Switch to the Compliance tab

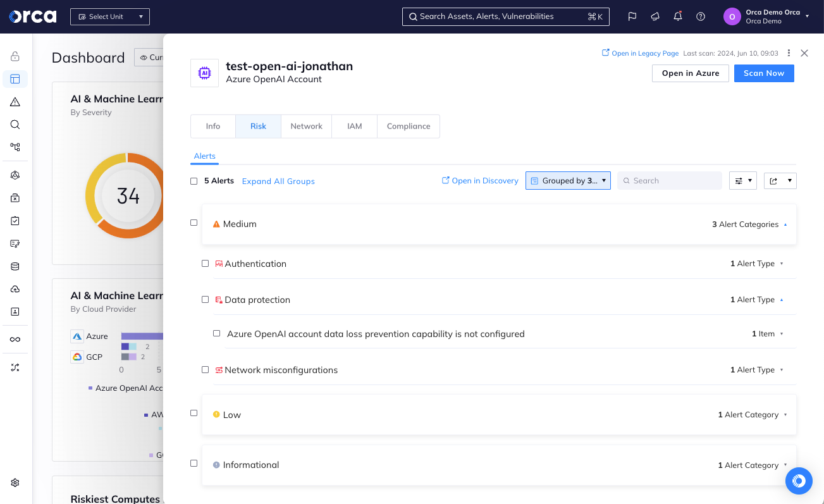(x=409, y=126)
